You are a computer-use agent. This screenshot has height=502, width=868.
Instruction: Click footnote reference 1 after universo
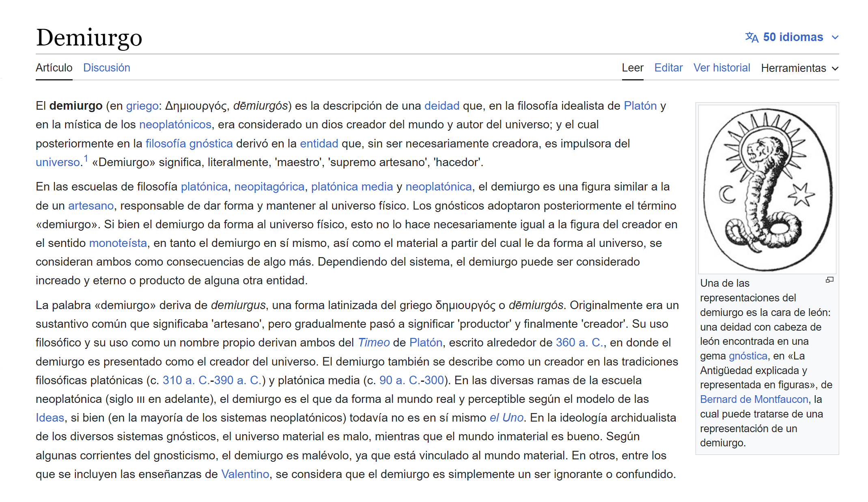pyautogui.click(x=86, y=159)
